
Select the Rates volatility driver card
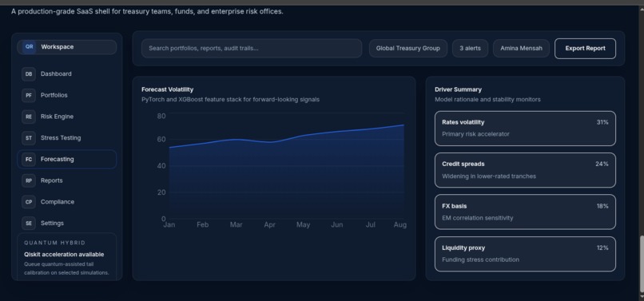click(525, 129)
